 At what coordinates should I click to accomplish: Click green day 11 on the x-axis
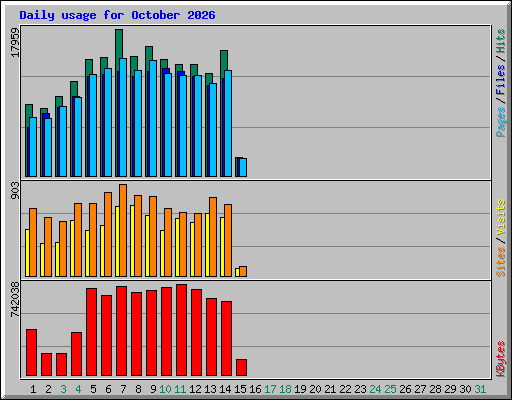[180, 389]
